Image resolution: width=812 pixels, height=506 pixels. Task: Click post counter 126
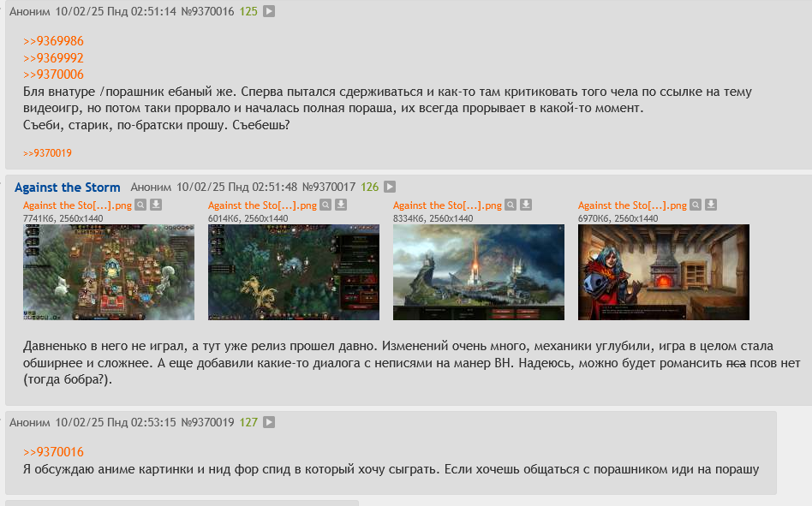[370, 187]
